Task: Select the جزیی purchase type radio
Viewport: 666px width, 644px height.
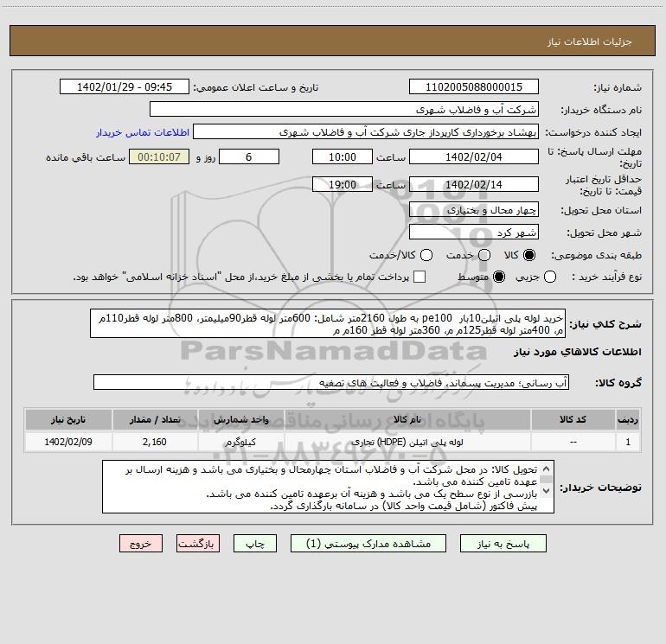Action: pyautogui.click(x=550, y=277)
